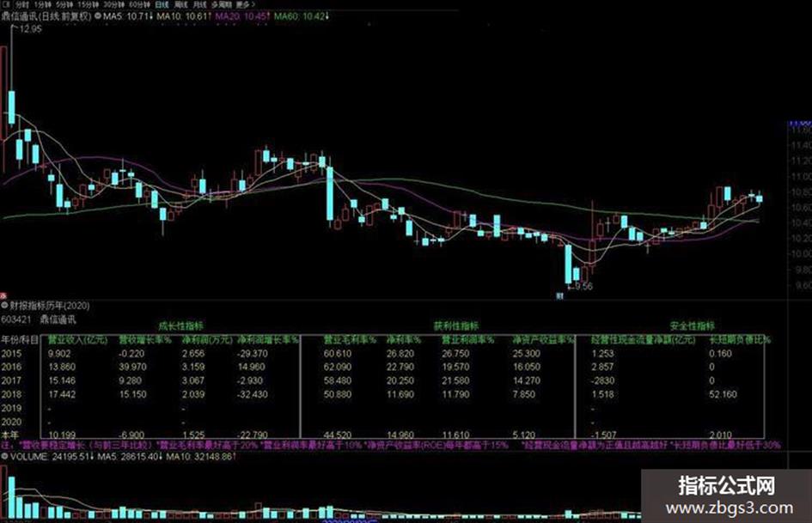
Task: Click the 年份/科目 header cell
Action: point(20,340)
